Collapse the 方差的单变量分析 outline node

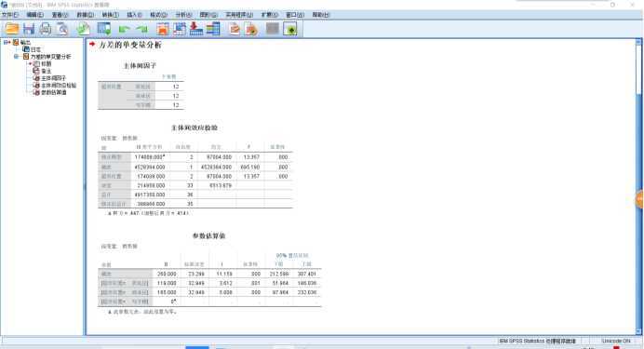pyautogui.click(x=17, y=56)
